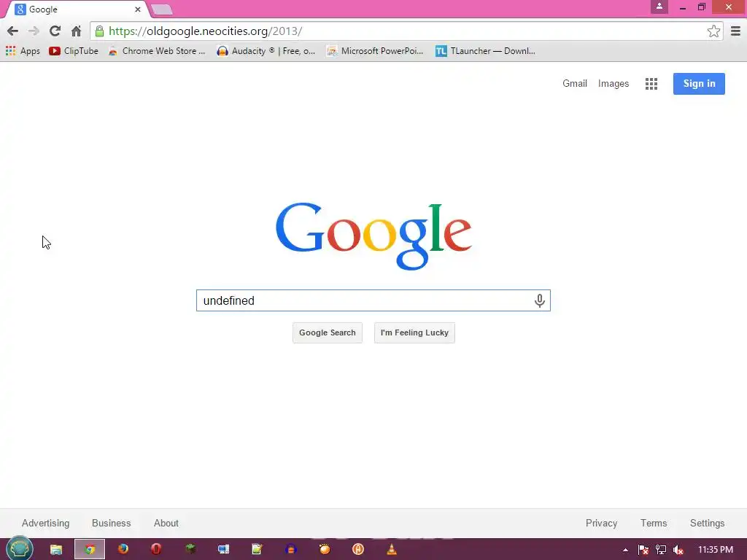Image resolution: width=747 pixels, height=560 pixels.
Task: Minimize the Chrome window
Action: click(682, 7)
